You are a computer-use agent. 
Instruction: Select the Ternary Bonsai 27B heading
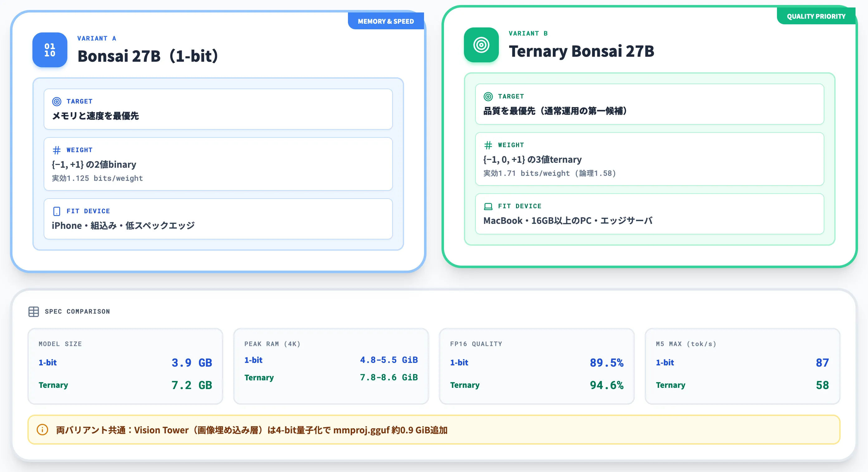[581, 51]
